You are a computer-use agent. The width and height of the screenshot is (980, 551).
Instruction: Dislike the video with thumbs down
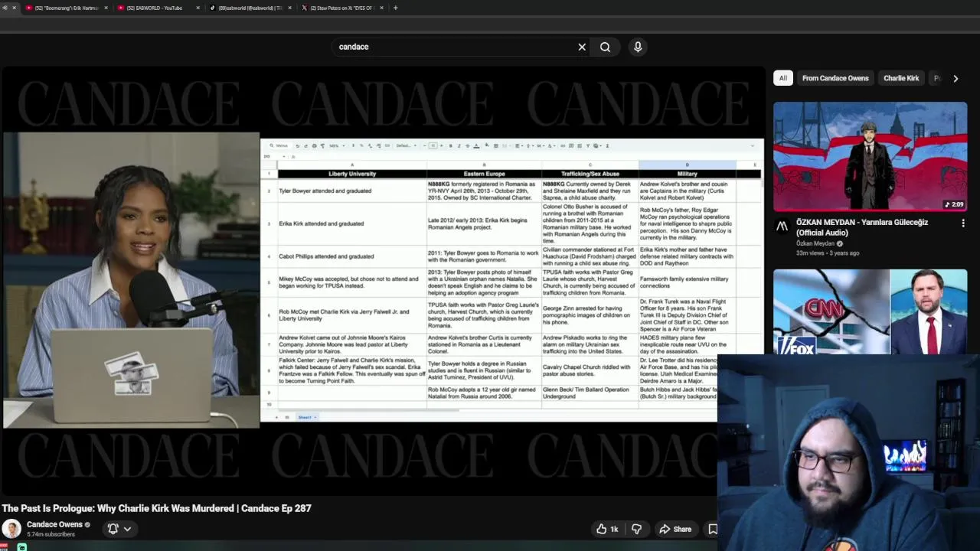point(636,529)
